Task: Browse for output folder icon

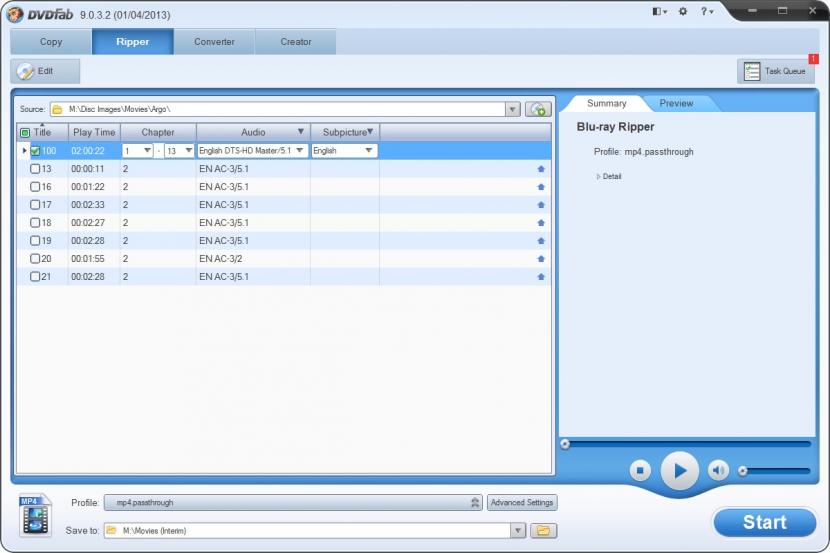Action: point(544,530)
